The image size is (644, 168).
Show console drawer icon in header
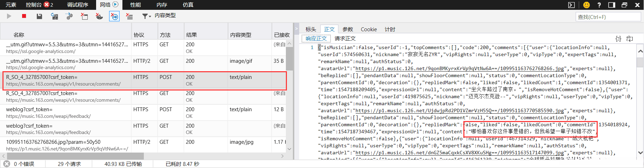(x=571, y=5)
